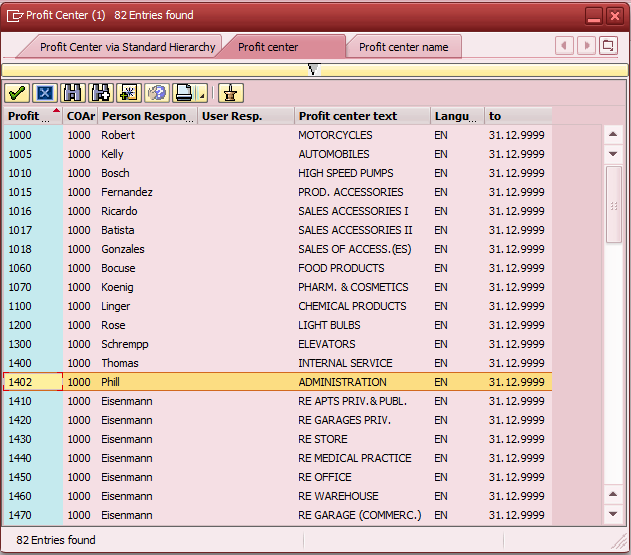Click the bottom page up scroll arrow
631x555 pixels.
613,494
